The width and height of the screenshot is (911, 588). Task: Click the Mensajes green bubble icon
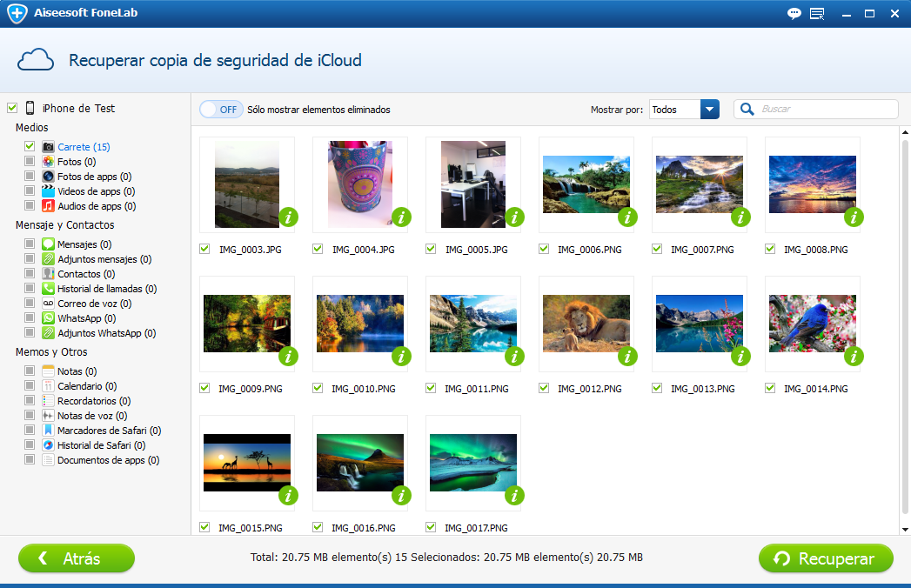(48, 244)
